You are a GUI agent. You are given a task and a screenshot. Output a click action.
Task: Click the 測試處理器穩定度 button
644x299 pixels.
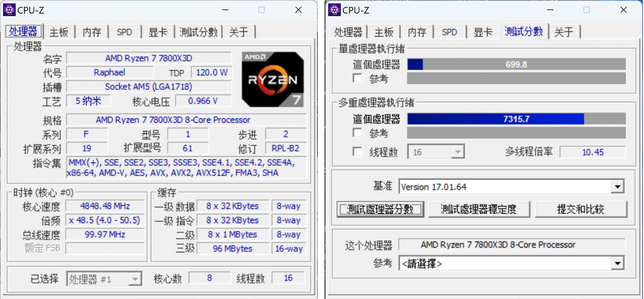coord(479,209)
